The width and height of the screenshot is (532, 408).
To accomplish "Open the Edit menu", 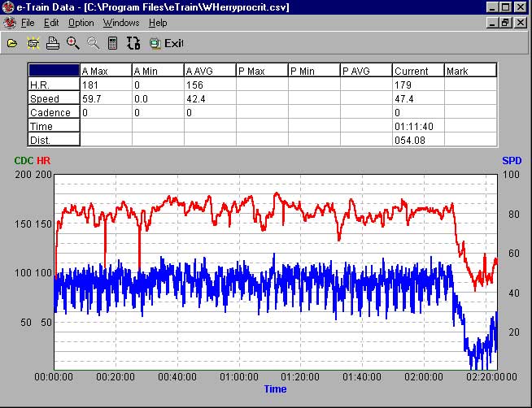I will pyautogui.click(x=51, y=23).
